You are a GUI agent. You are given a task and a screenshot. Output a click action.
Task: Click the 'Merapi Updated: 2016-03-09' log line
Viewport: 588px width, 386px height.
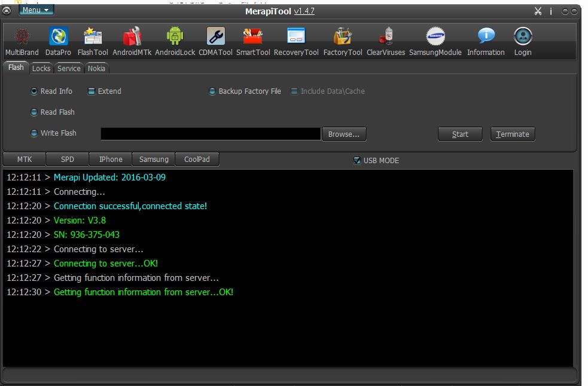pos(109,177)
